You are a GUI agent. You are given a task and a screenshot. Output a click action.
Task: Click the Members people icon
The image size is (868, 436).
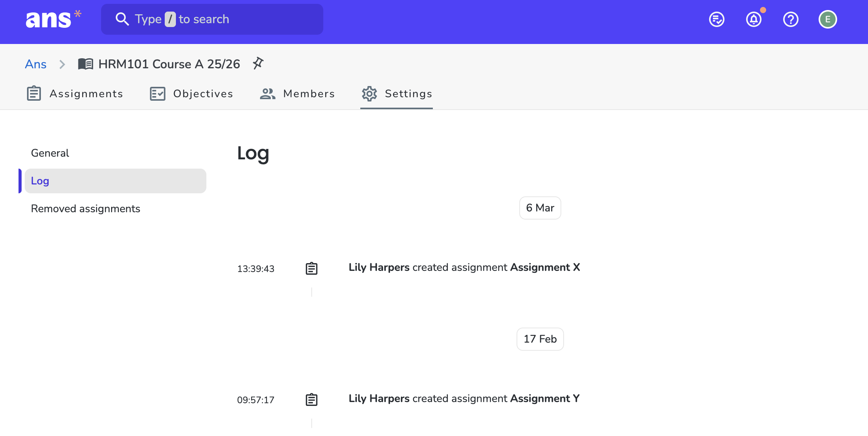pyautogui.click(x=268, y=94)
